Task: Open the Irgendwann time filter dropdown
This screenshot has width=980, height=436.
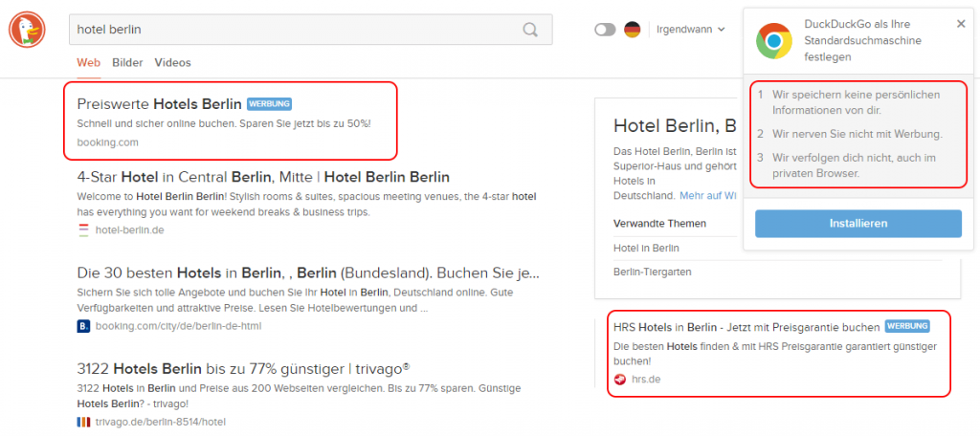Action: [691, 30]
